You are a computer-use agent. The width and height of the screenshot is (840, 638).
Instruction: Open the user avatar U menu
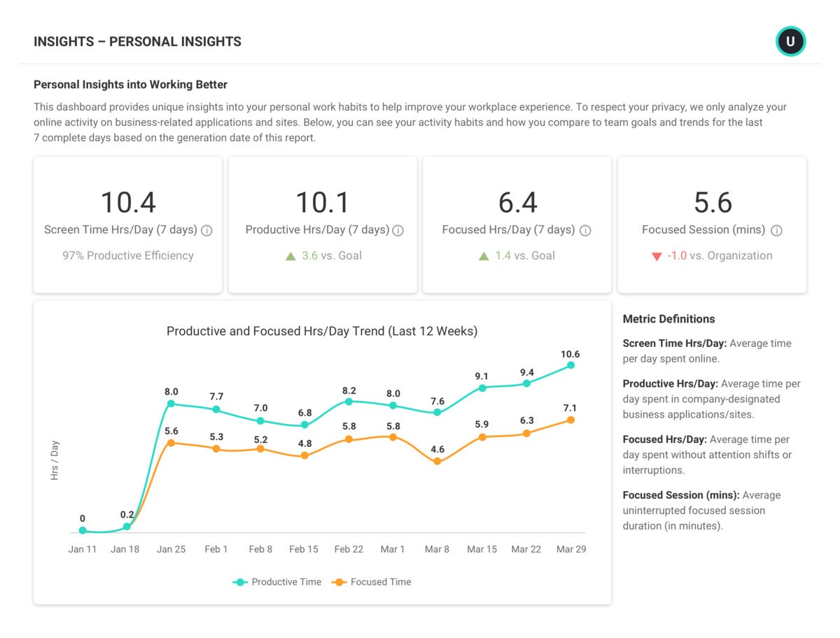tap(790, 41)
